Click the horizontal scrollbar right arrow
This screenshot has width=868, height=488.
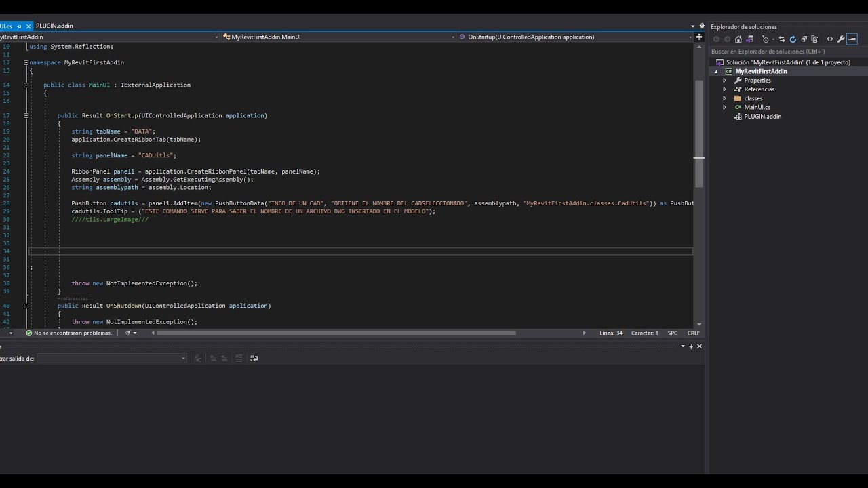click(x=585, y=333)
